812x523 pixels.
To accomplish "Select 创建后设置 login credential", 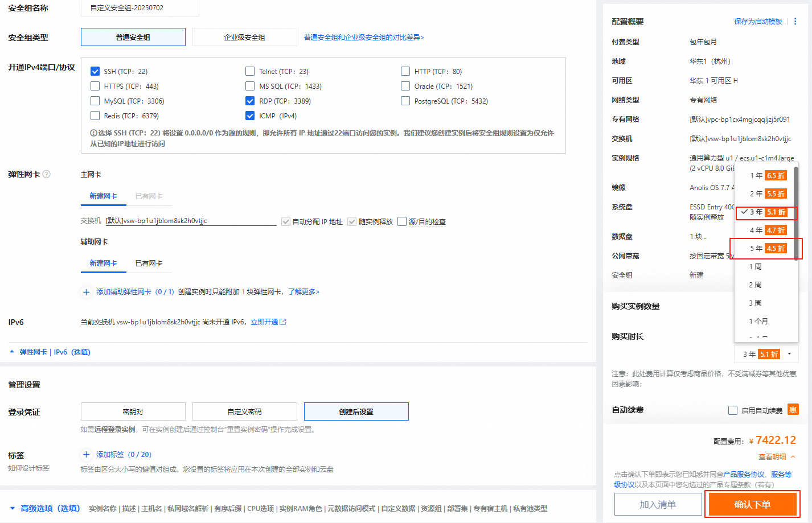I will 356,411.
